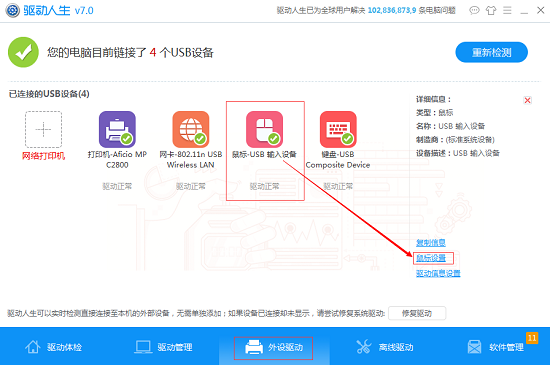The height and width of the screenshot is (365, 550).
Task: Click the solved-problems counter number
Action: pyautogui.click(x=392, y=11)
